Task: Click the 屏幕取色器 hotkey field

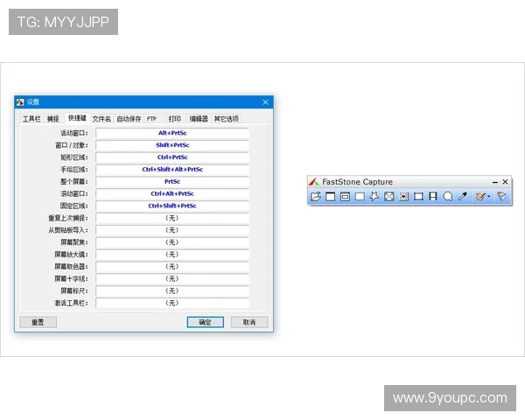Action: pos(172,267)
